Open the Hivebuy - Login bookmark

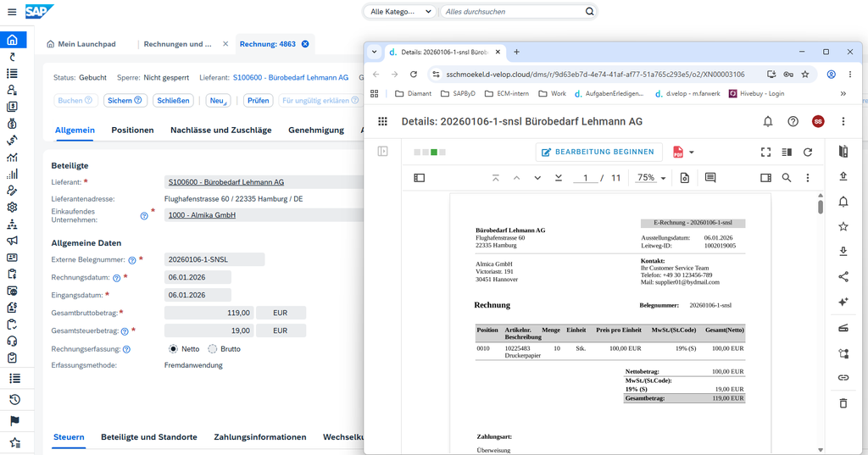click(756, 93)
